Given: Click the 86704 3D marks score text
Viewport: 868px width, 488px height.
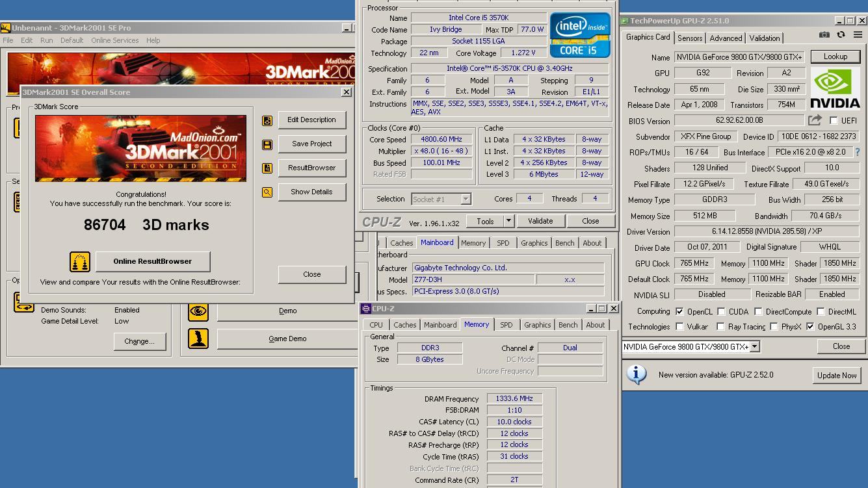Looking at the screenshot, I should [146, 225].
